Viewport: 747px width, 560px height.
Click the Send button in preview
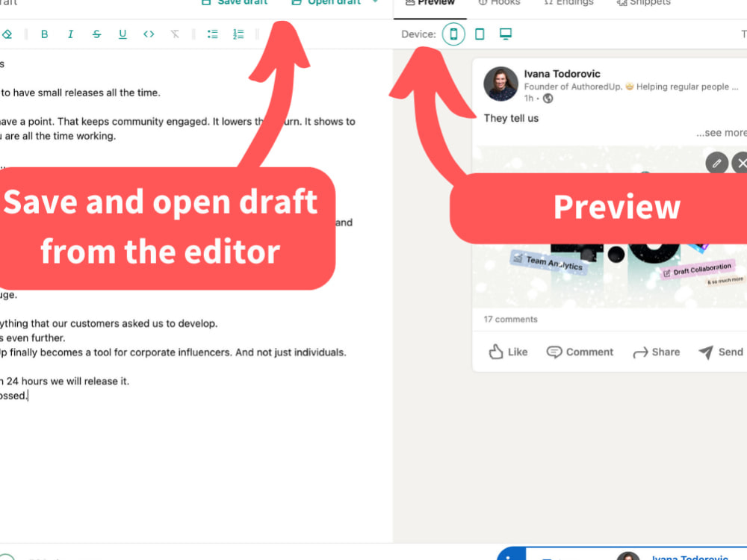point(721,352)
